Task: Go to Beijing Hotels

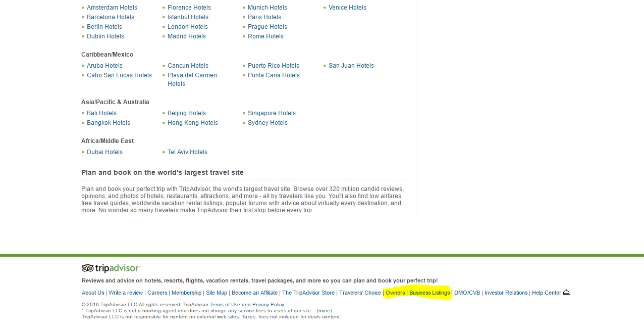Action: coord(187,113)
